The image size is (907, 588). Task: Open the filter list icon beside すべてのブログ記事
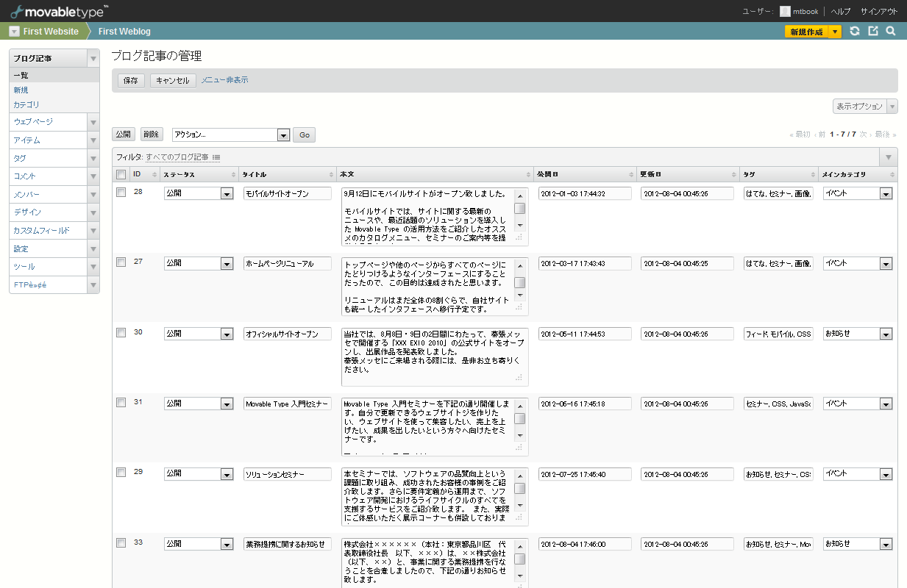pyautogui.click(x=216, y=157)
